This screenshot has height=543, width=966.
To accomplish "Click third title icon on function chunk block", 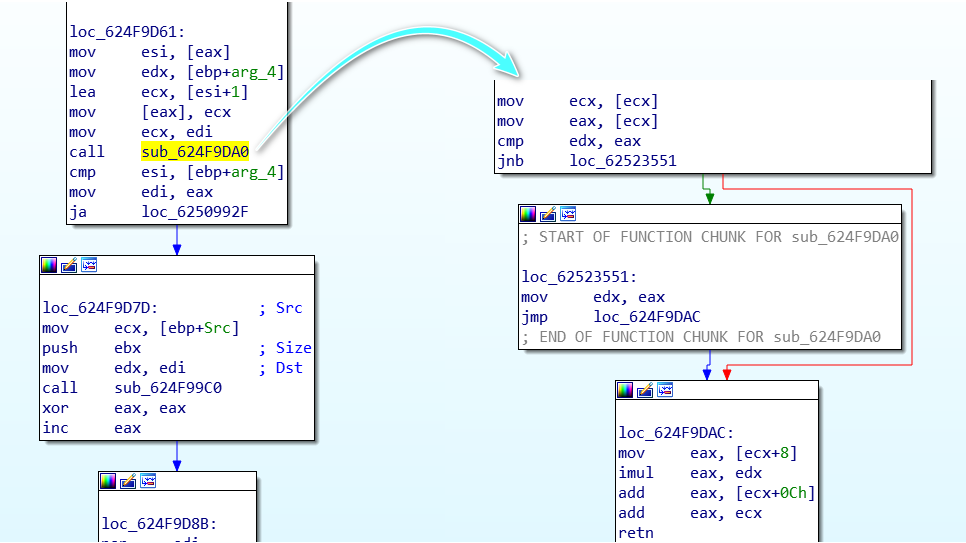I will pyautogui.click(x=568, y=214).
